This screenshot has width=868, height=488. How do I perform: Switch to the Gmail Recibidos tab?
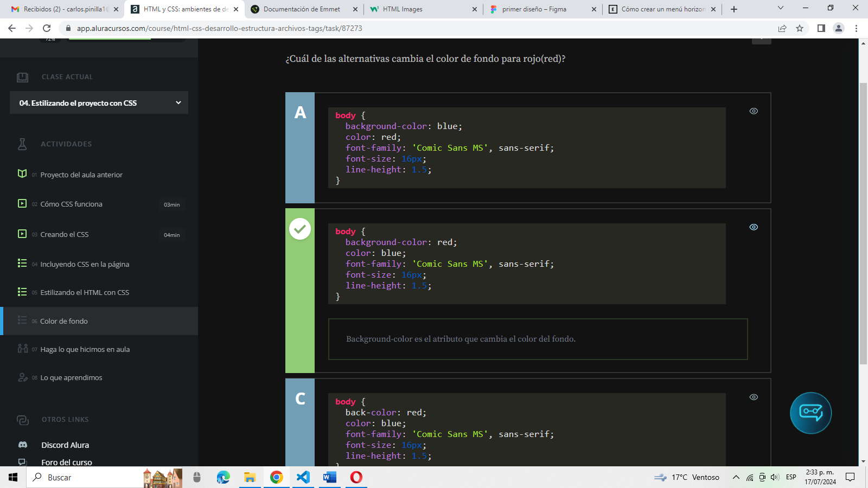[65, 9]
